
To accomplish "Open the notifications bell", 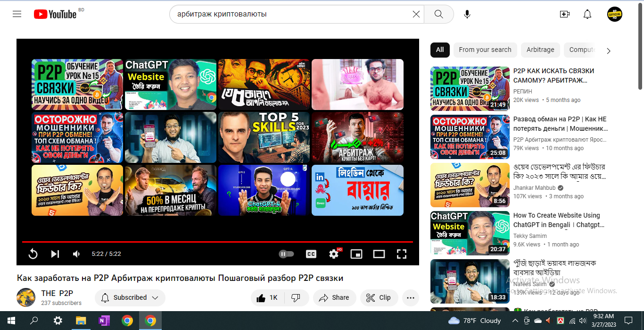I will tap(587, 14).
